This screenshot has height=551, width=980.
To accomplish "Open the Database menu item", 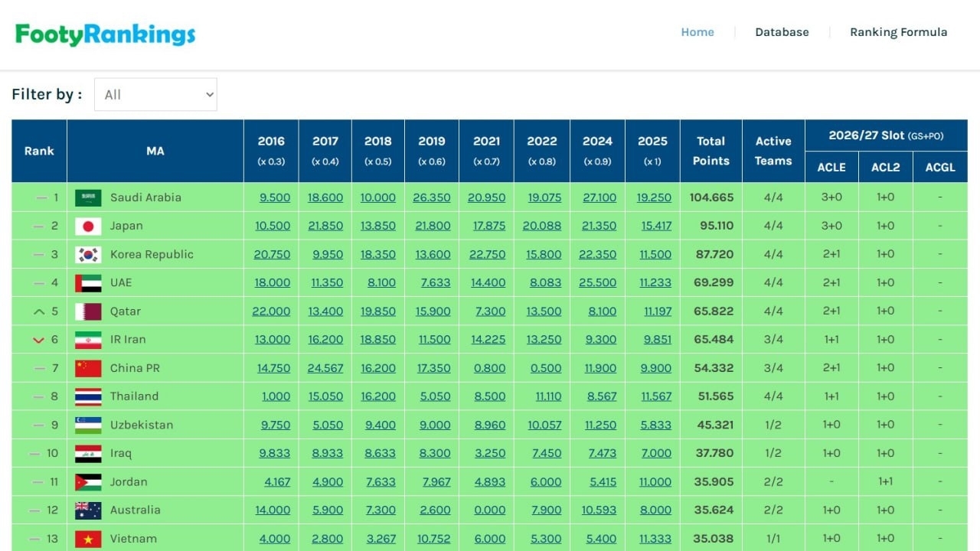I will [x=782, y=32].
